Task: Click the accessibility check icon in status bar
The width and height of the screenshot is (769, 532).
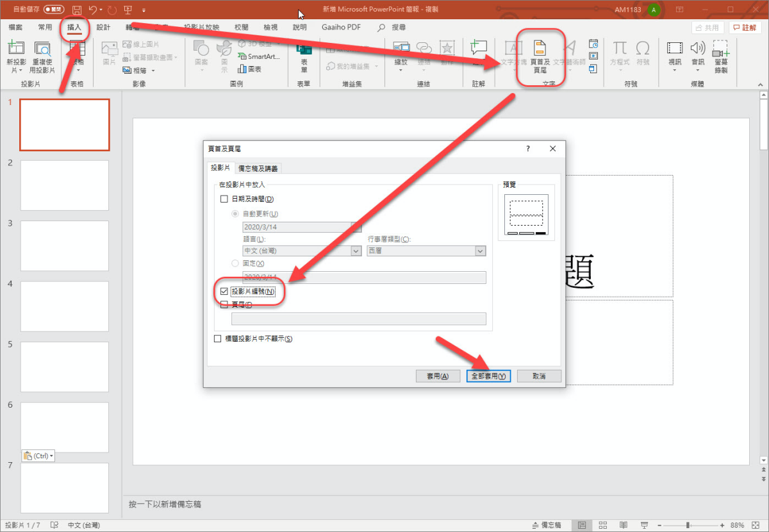Action: click(55, 525)
